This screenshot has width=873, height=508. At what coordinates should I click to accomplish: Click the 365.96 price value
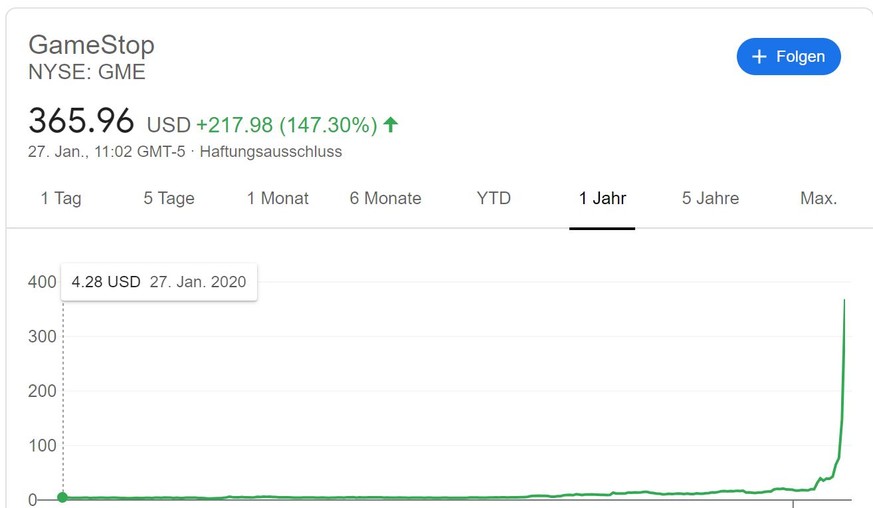click(x=81, y=121)
